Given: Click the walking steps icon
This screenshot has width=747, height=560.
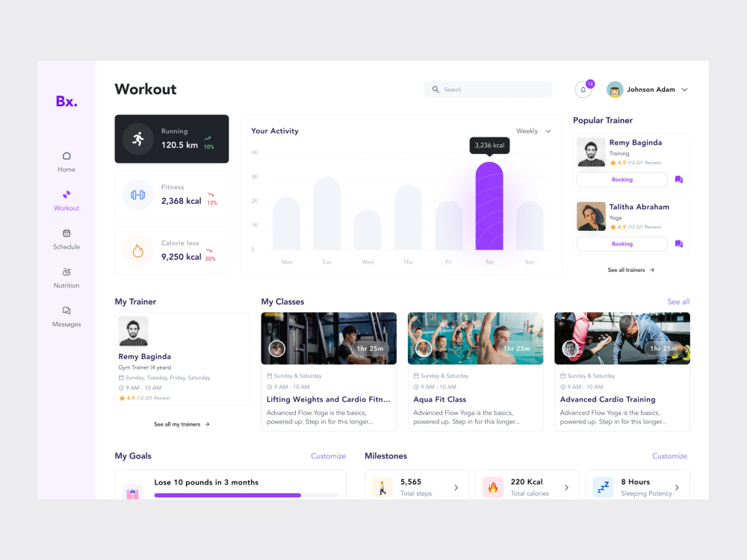Looking at the screenshot, I should pos(382,488).
